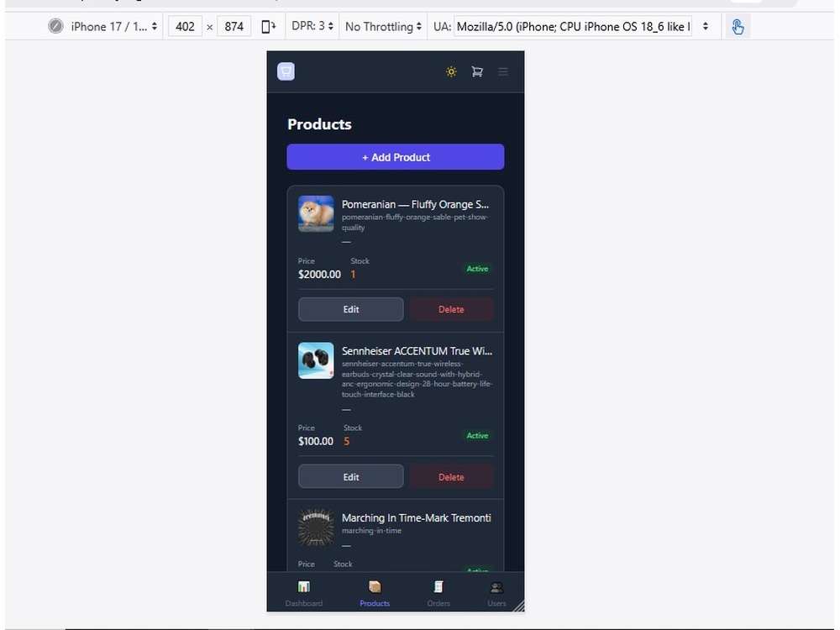Go to the Dashboard tab
840x630 pixels.
(x=304, y=594)
